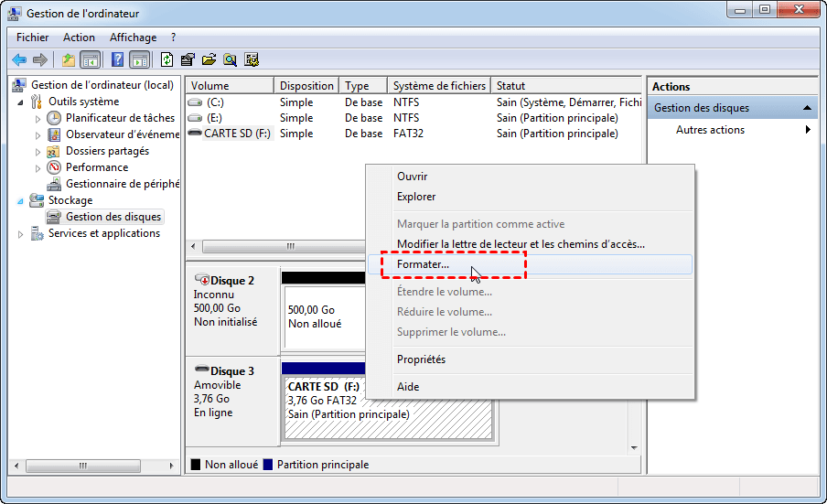Viewport: 827px width, 504px height.
Task: Open the ? help menu
Action: 174,38
